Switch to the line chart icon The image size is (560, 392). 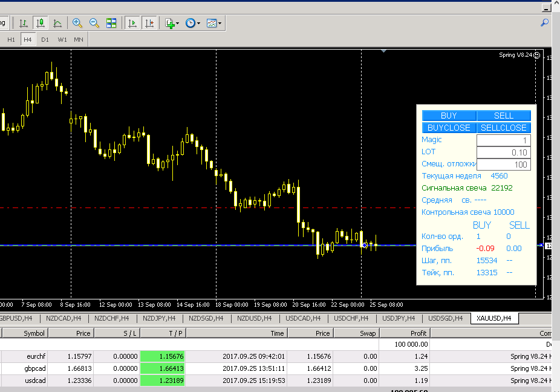57,23
